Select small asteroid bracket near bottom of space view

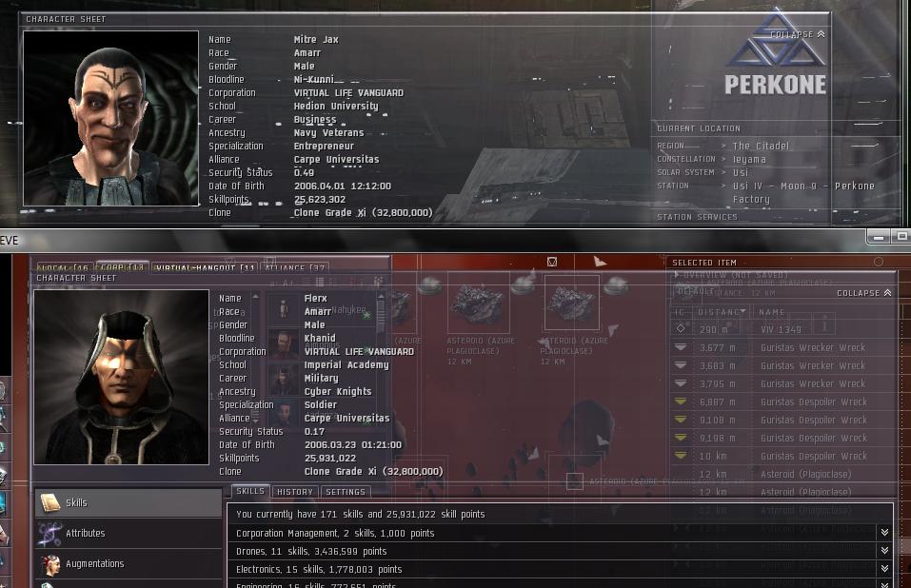[x=575, y=481]
